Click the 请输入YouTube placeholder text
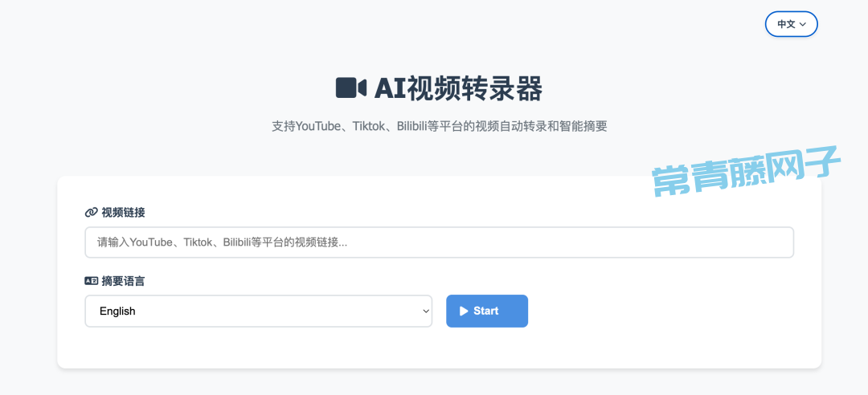The image size is (868, 395). (x=223, y=242)
